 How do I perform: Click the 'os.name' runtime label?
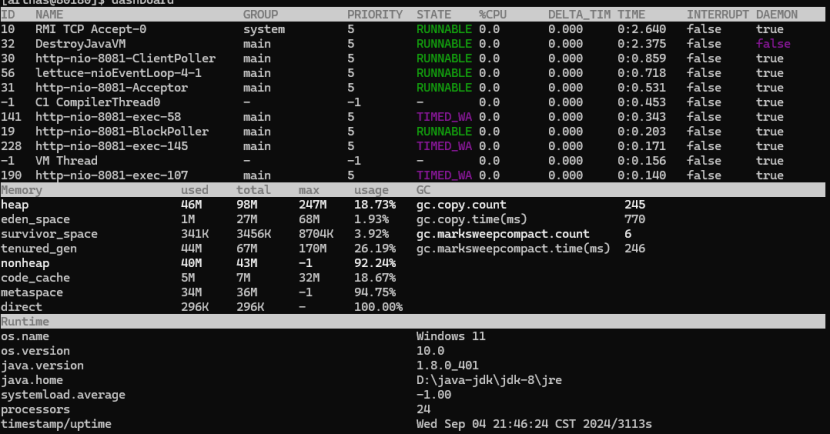(x=25, y=337)
